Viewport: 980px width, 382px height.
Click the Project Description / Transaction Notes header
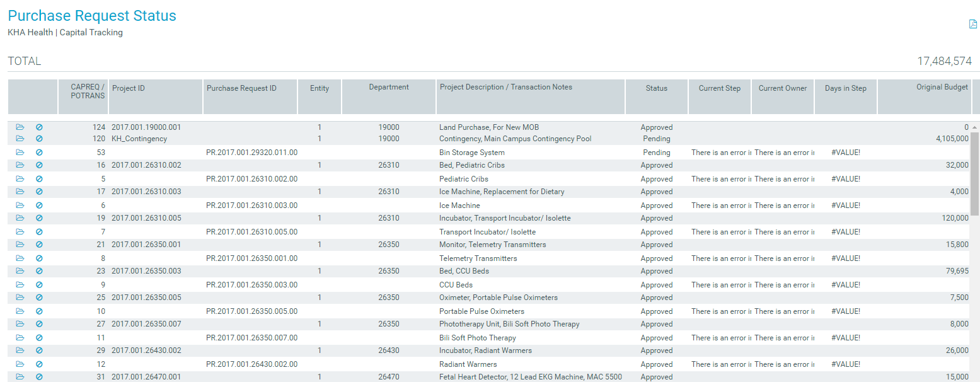pos(531,96)
